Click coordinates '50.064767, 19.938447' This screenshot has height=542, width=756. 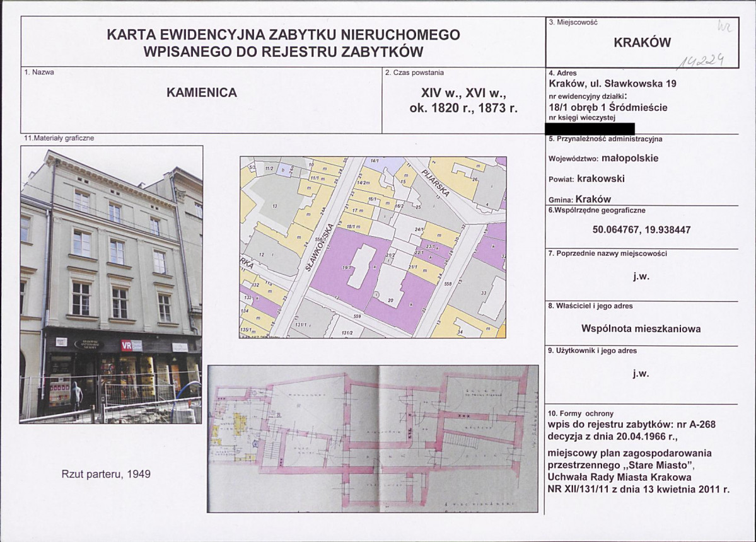coord(641,230)
